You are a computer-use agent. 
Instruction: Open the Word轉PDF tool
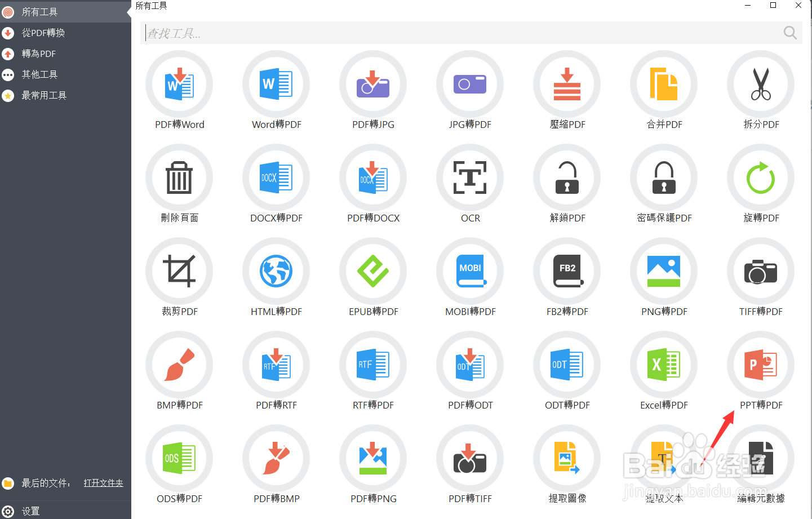pyautogui.click(x=276, y=85)
